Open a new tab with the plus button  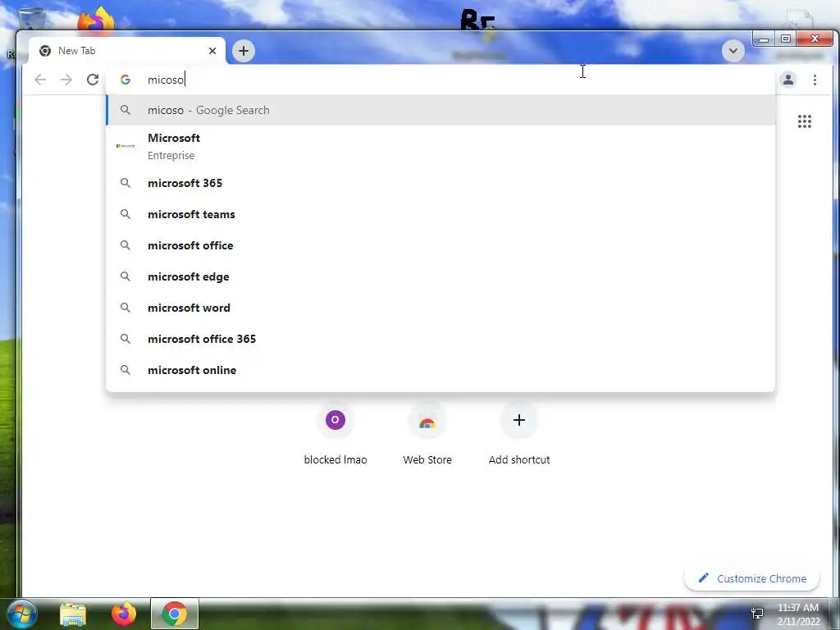244,51
